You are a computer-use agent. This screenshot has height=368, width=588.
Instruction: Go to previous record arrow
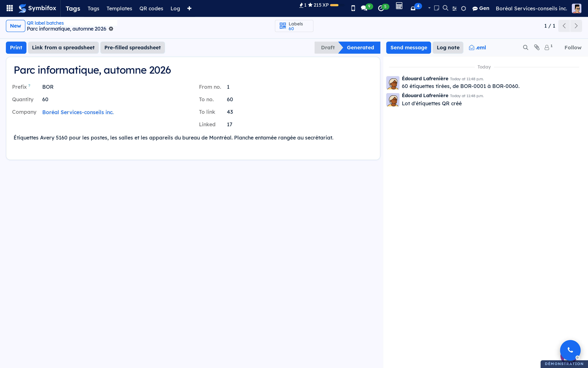click(x=564, y=26)
